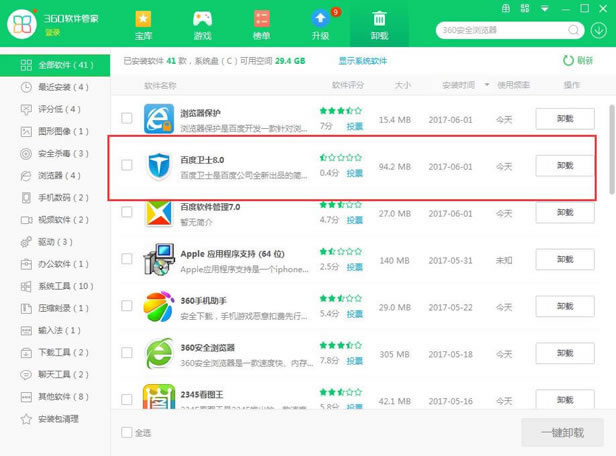The height and width of the screenshot is (456, 616).
Task: Uninstall 百度卫士8.0 with 卸载 button
Action: [x=565, y=166]
